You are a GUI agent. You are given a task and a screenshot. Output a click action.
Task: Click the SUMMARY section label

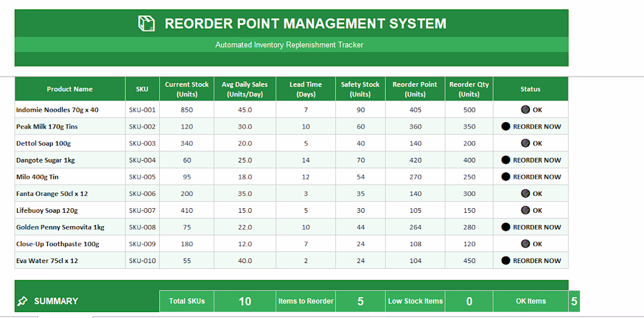(x=56, y=301)
